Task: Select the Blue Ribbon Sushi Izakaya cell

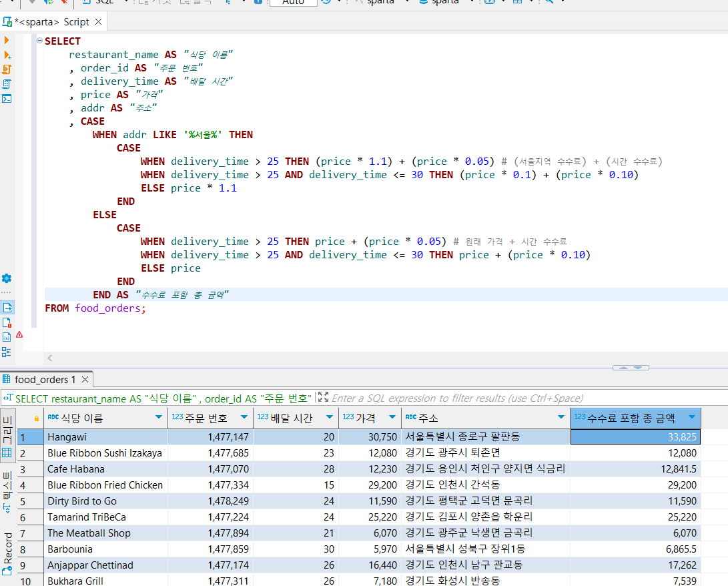Action: click(x=106, y=453)
